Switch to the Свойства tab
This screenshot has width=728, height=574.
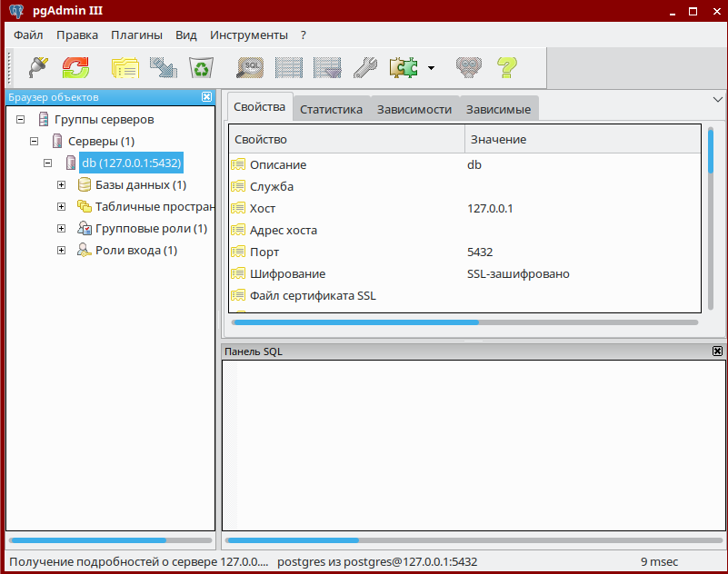(260, 107)
